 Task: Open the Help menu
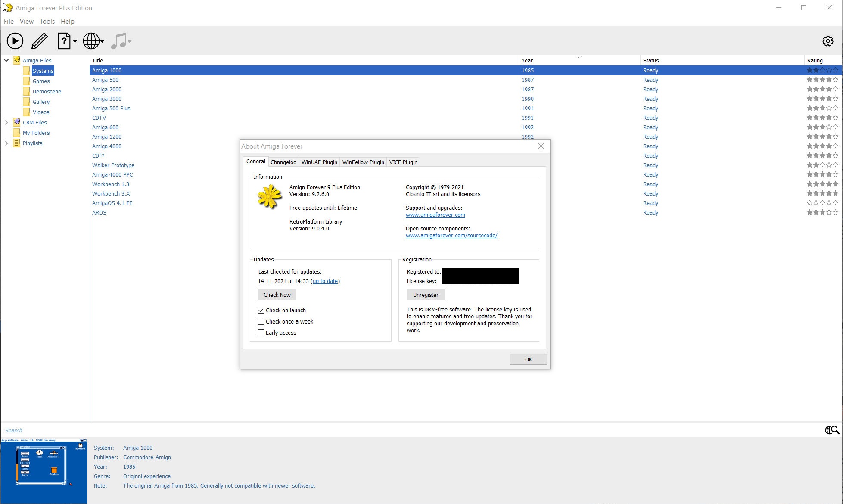(x=68, y=21)
